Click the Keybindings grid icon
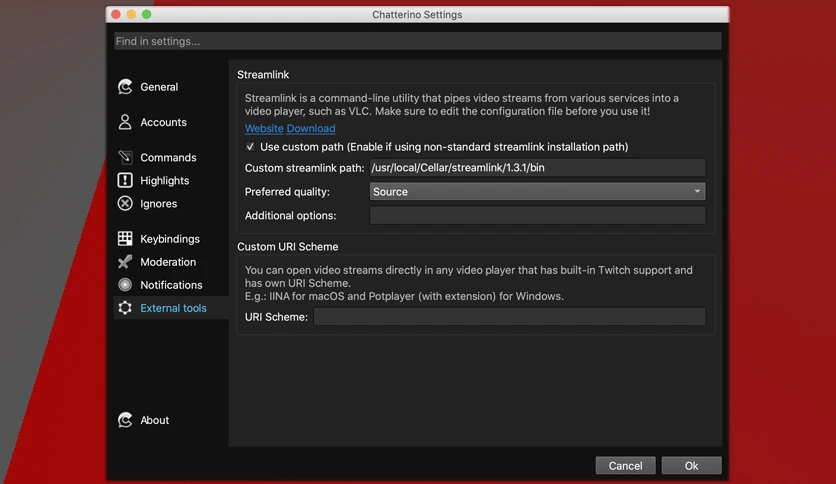 tap(125, 238)
